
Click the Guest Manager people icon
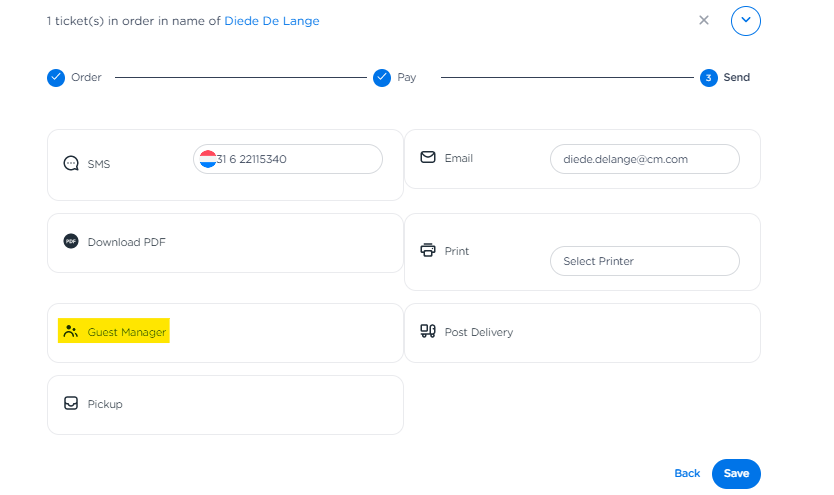[x=70, y=332]
